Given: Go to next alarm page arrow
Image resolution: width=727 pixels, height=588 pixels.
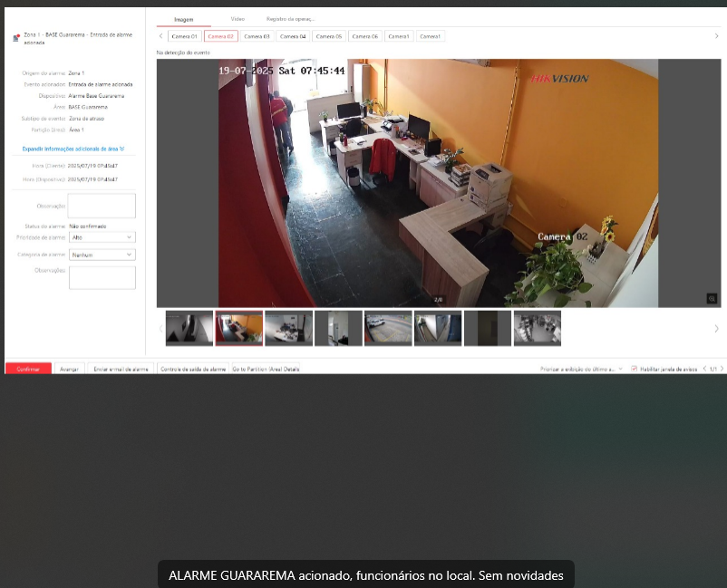Looking at the screenshot, I should tap(722, 370).
